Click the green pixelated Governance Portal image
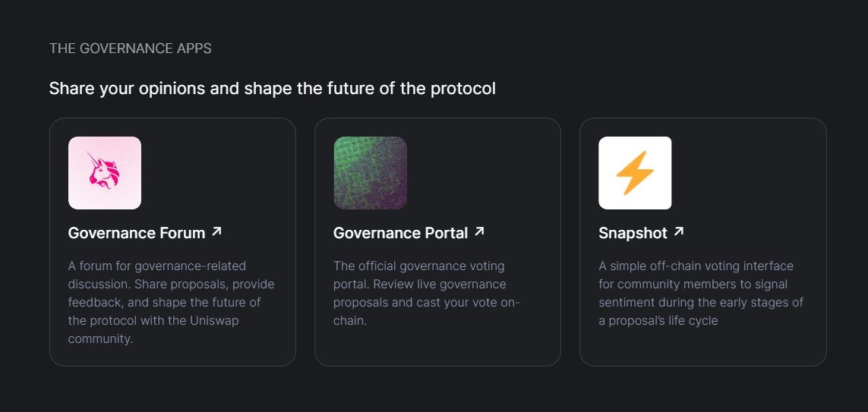 (370, 172)
